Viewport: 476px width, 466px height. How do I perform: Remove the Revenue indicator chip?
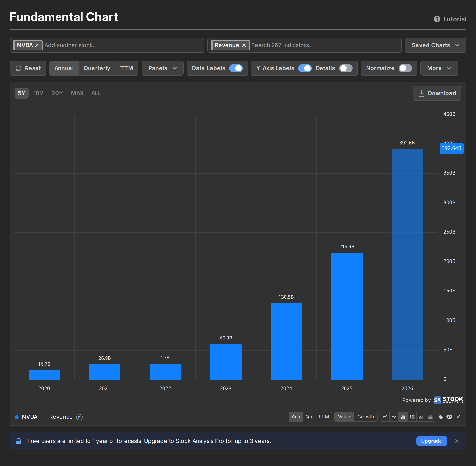[x=244, y=45]
